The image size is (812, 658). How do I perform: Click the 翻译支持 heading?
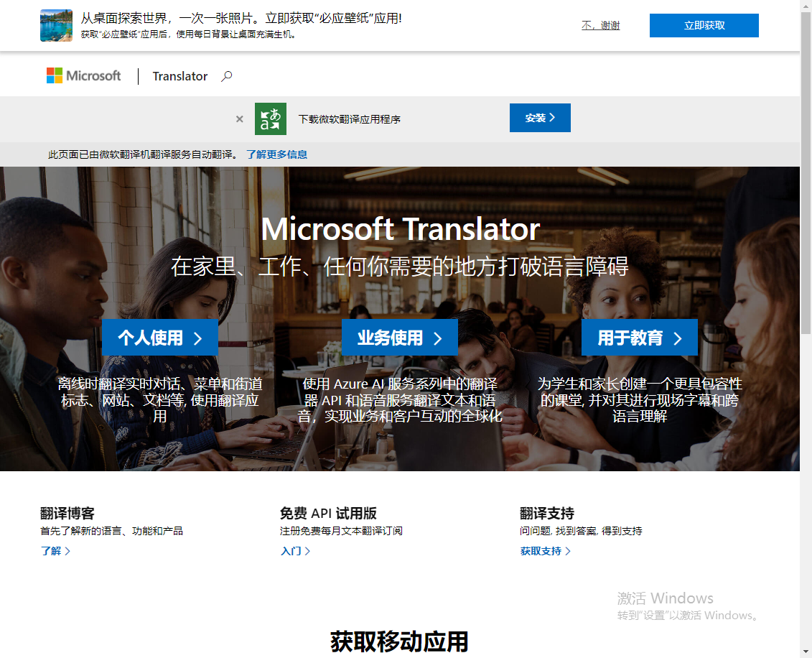[x=547, y=513]
